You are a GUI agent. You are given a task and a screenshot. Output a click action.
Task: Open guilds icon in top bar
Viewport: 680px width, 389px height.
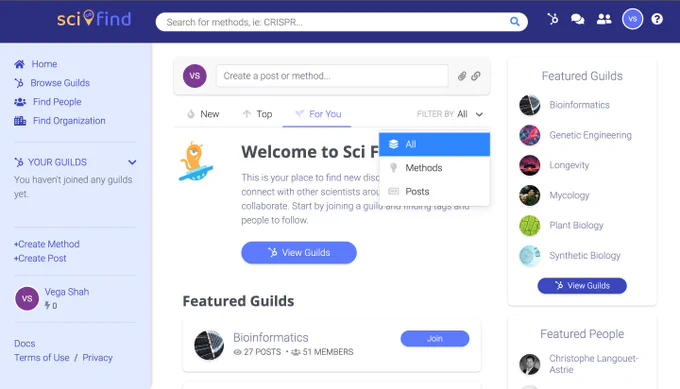553,19
